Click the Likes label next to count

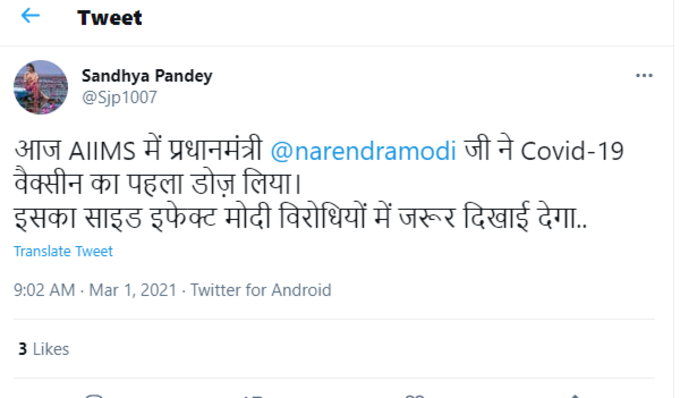[x=51, y=349]
